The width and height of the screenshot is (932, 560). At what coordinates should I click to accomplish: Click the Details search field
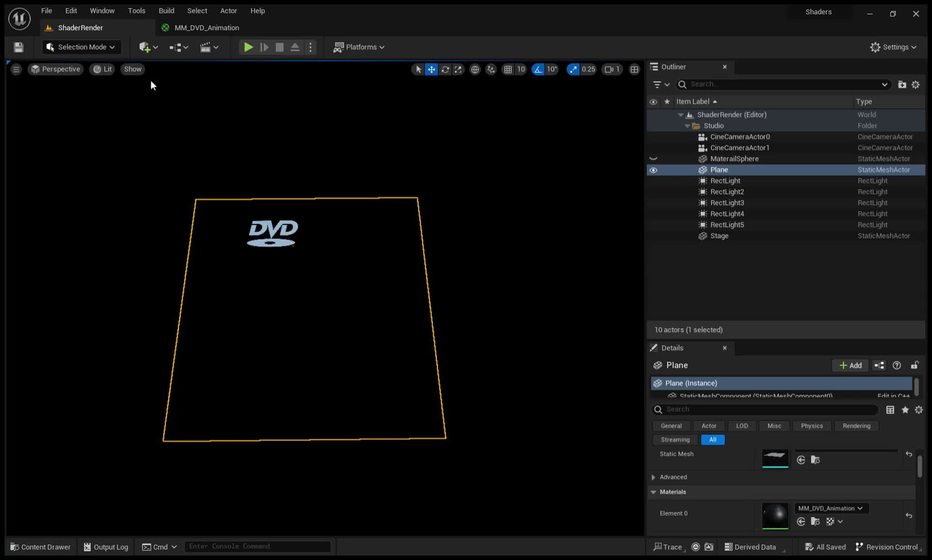(765, 410)
